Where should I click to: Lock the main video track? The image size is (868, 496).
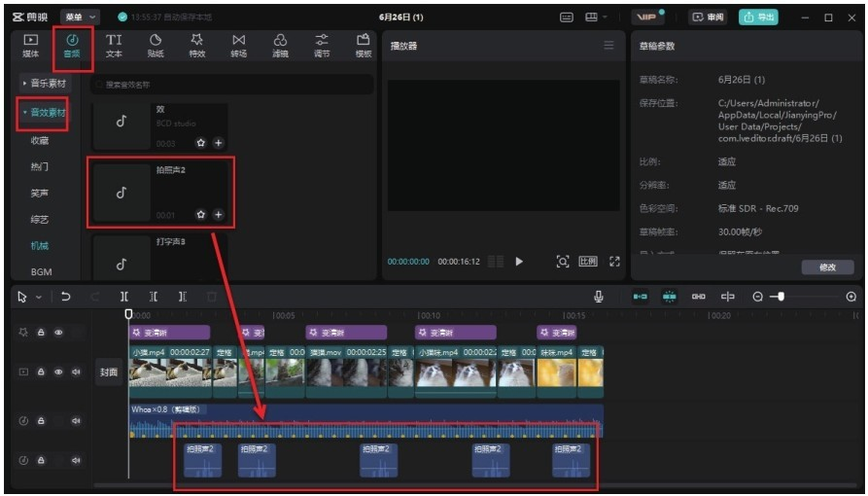(41, 372)
